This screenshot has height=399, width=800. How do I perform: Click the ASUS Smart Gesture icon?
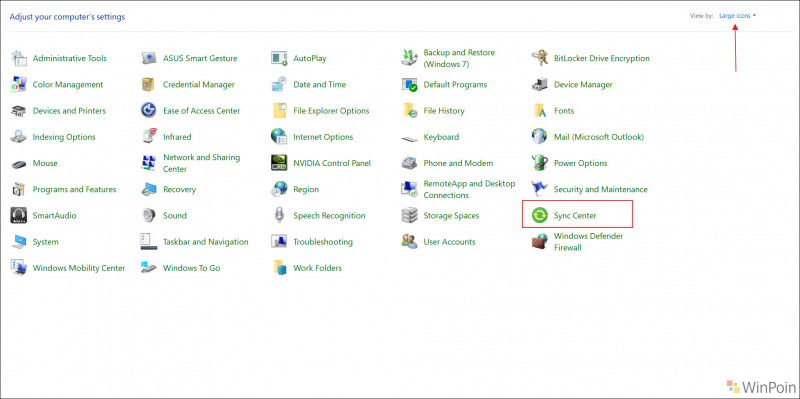[x=148, y=58]
